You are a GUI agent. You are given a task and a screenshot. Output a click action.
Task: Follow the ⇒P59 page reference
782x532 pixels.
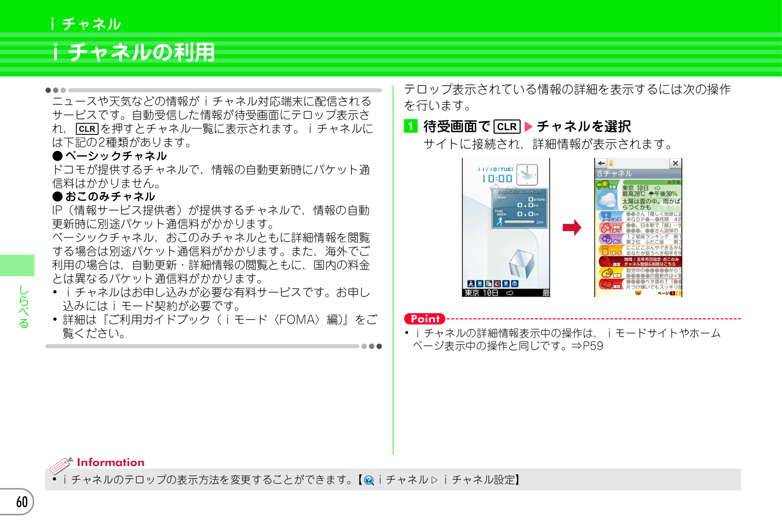[587, 346]
